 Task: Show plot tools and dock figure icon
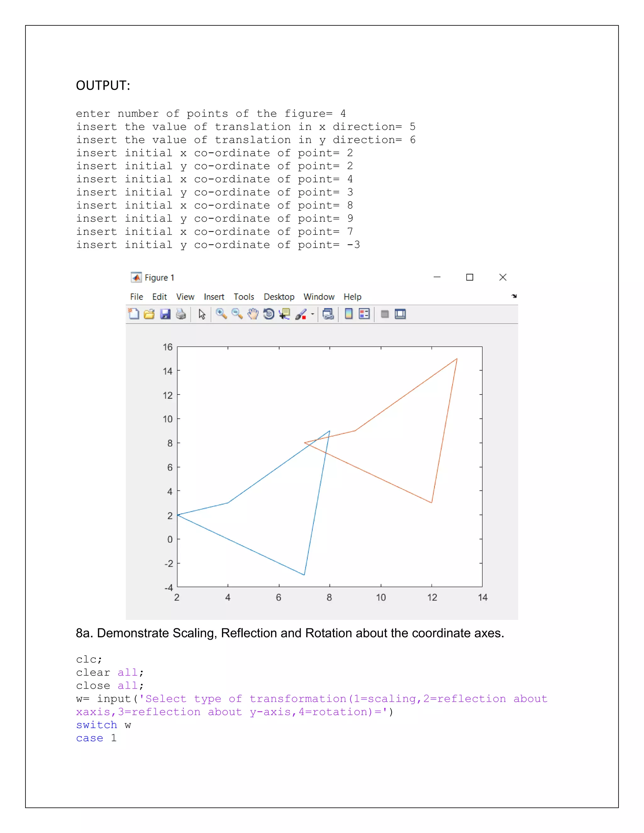(400, 314)
